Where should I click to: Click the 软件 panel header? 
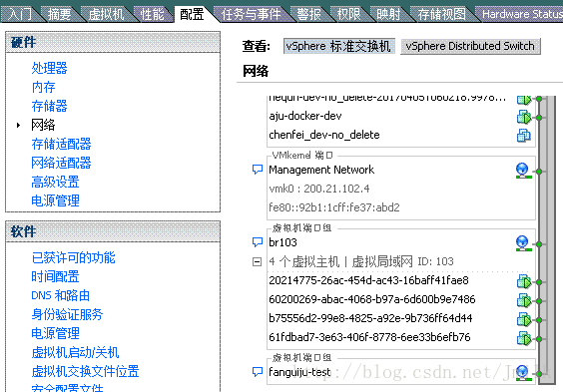click(113, 231)
